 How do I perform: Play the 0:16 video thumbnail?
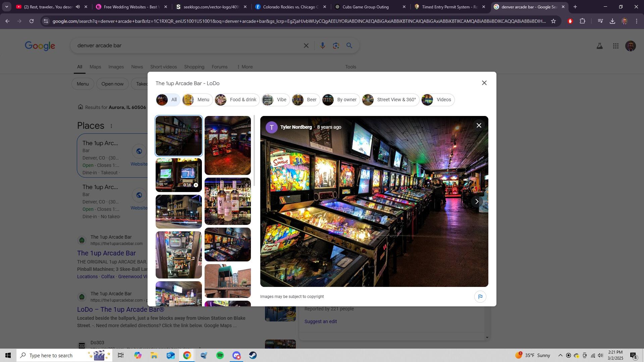[179, 175]
